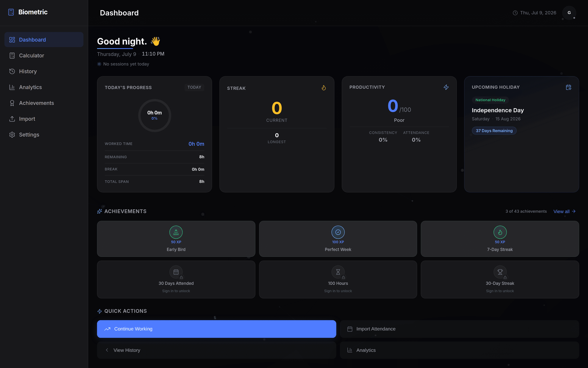This screenshot has height=368, width=588.
Task: Open the user avatar G
Action: click(x=569, y=13)
